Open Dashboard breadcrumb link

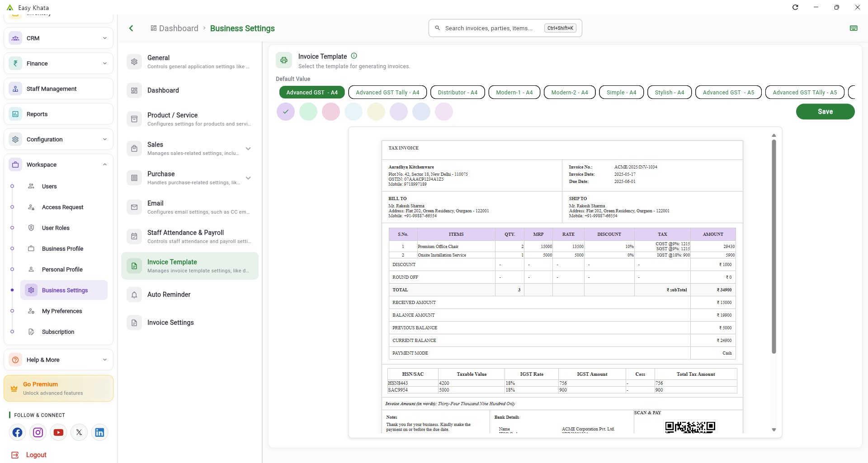(x=174, y=28)
